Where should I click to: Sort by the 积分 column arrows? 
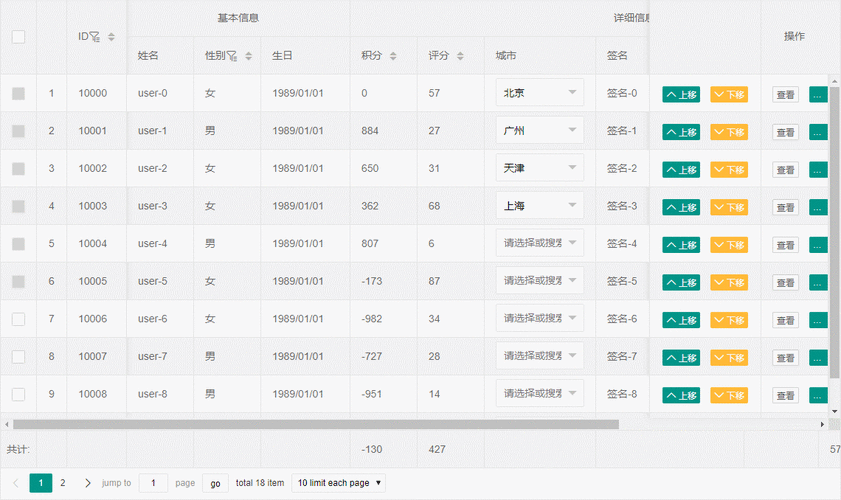pyautogui.click(x=393, y=56)
